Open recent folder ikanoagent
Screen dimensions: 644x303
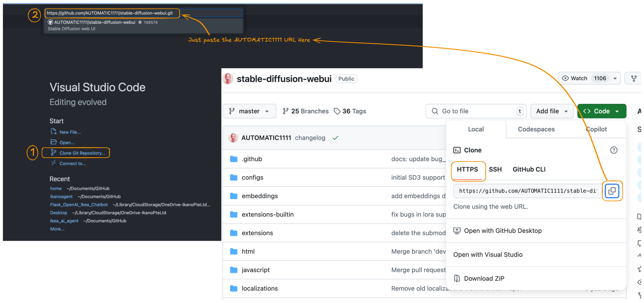click(x=61, y=197)
